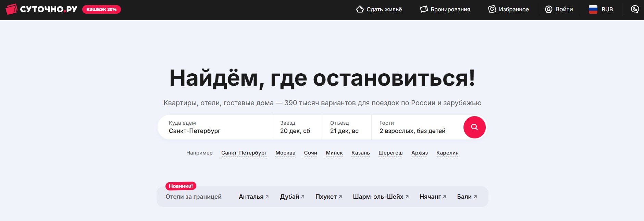Open the Гости guests selector

click(x=417, y=127)
